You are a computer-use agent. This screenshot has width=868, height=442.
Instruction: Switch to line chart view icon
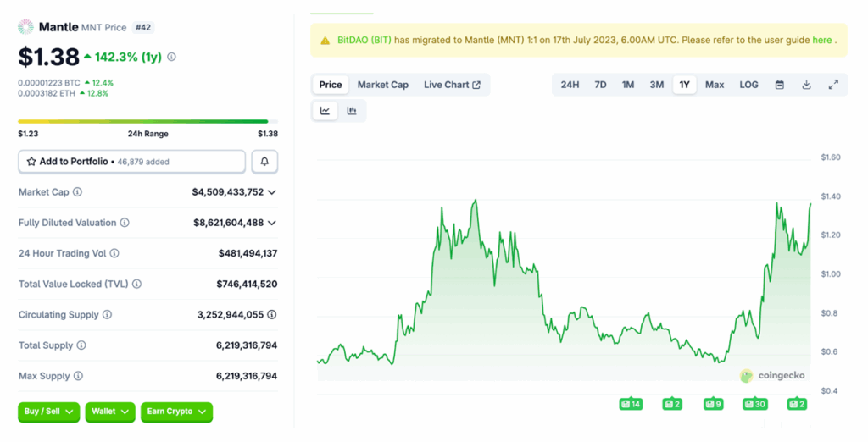coord(325,111)
